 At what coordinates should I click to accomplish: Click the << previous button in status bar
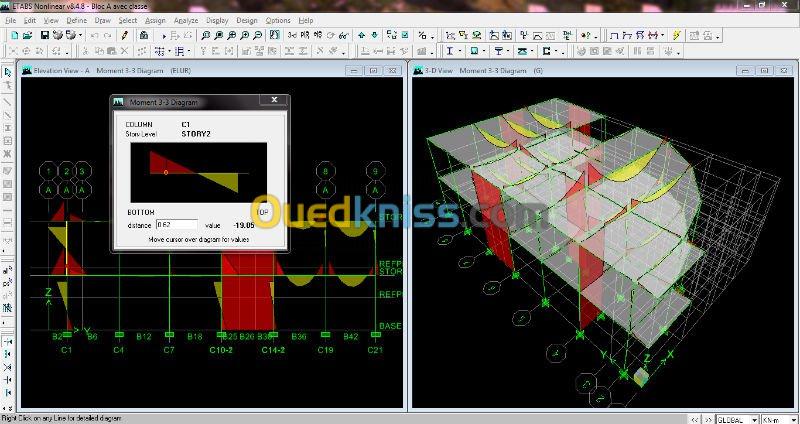point(696,419)
